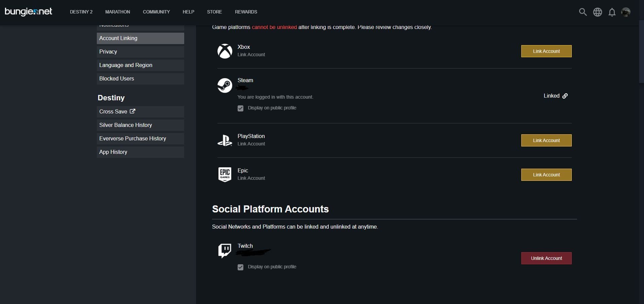The height and width of the screenshot is (304, 644).
Task: Click the Twitch logo icon
Action: click(225, 250)
